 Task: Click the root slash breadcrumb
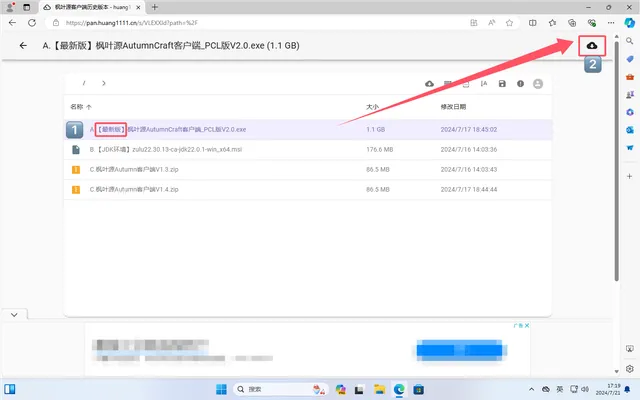pyautogui.click(x=84, y=83)
